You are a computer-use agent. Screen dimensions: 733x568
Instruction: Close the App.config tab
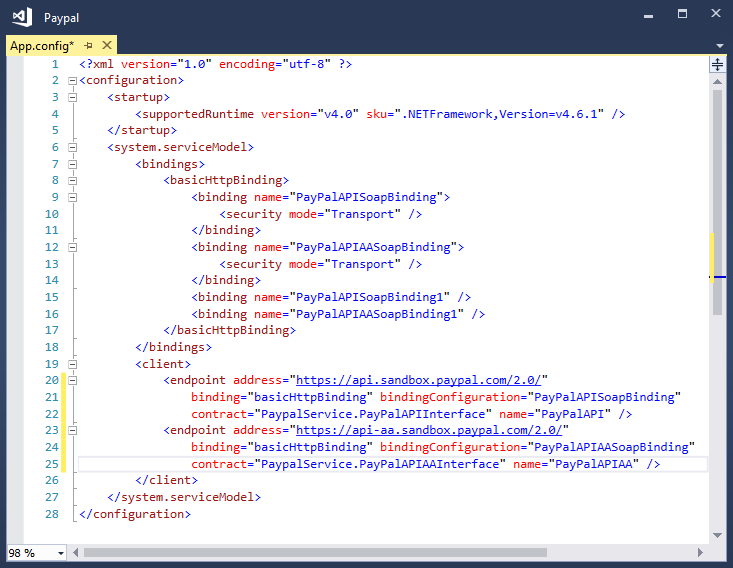106,45
